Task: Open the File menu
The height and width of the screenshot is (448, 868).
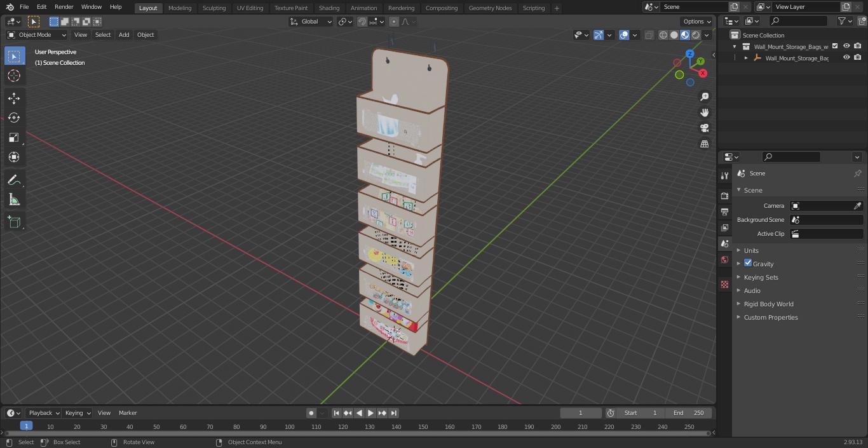Action: pyautogui.click(x=24, y=7)
